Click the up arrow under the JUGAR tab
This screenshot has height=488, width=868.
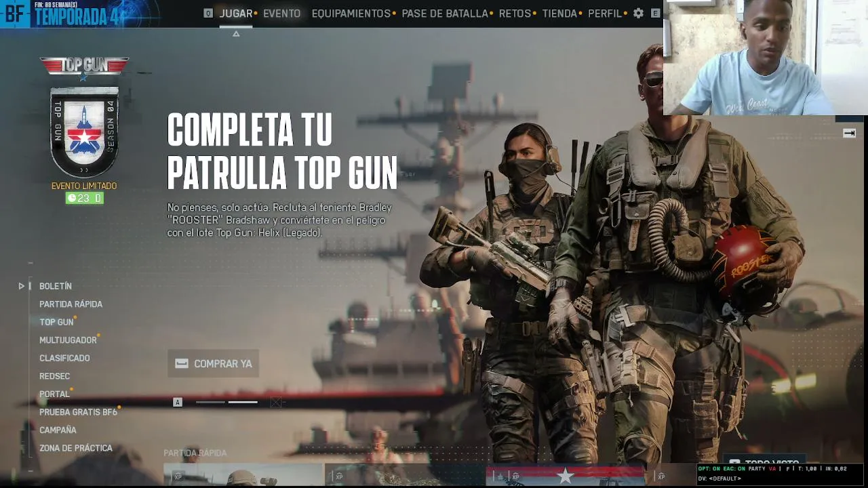(x=236, y=34)
